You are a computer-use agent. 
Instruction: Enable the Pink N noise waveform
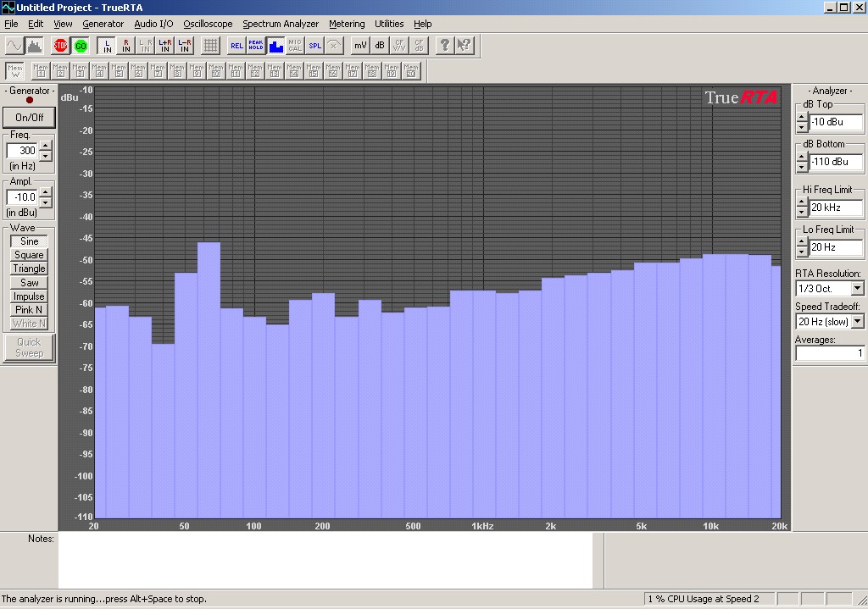tap(29, 310)
